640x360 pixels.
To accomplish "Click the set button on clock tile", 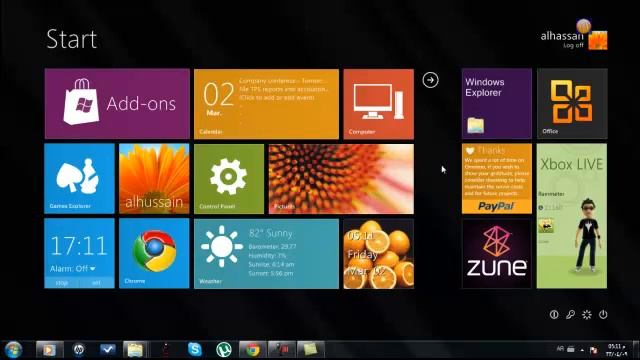I will (x=97, y=282).
